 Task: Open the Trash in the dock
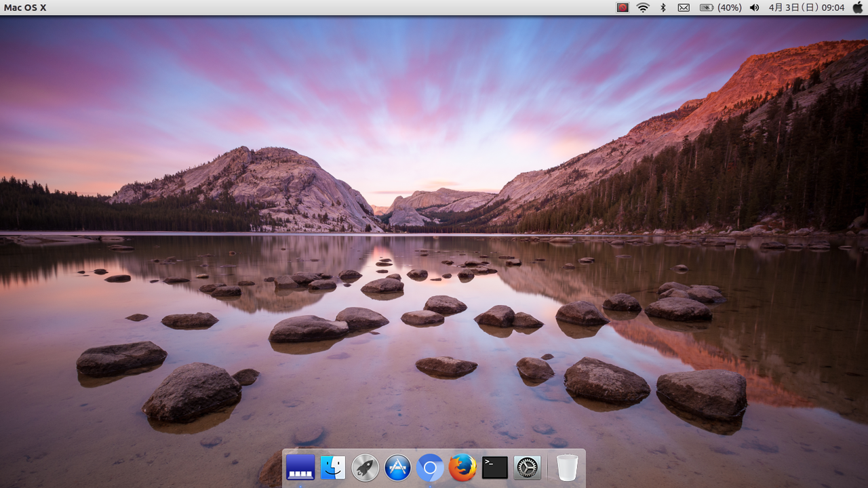(x=567, y=467)
